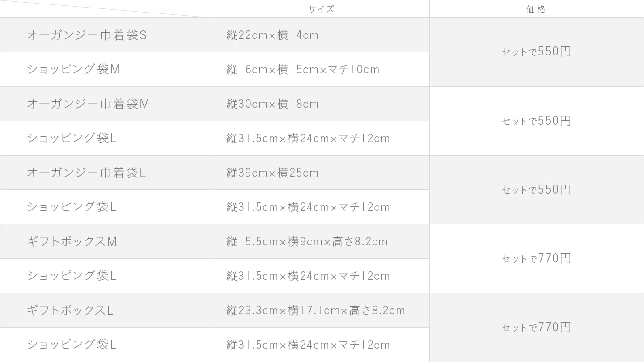Click the サイズ column header
644x362 pixels.
(x=321, y=9)
